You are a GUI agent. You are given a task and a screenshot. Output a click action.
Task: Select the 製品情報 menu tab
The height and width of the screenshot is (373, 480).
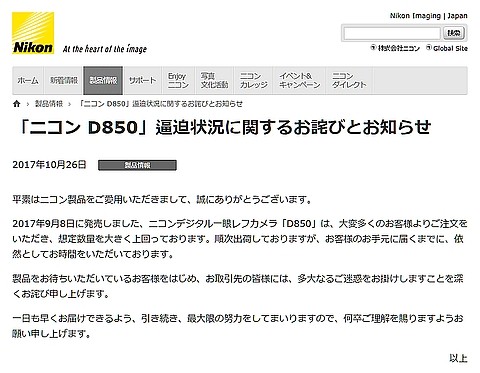[103, 81]
